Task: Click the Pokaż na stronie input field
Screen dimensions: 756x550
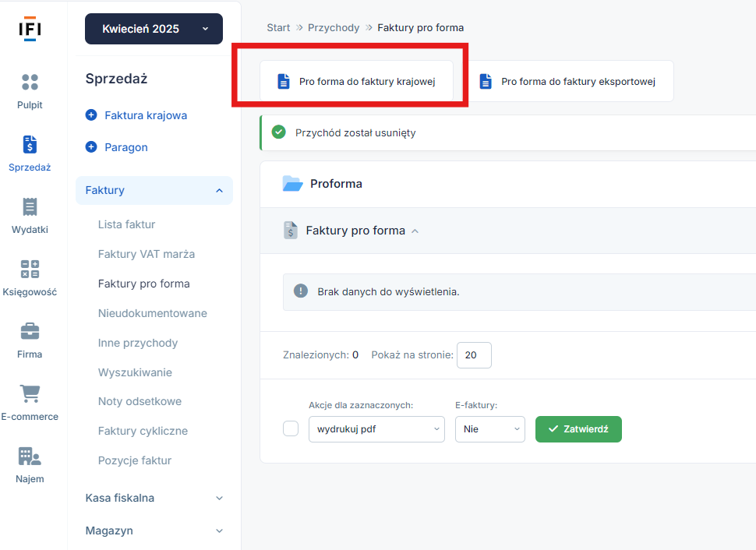Action: (474, 355)
